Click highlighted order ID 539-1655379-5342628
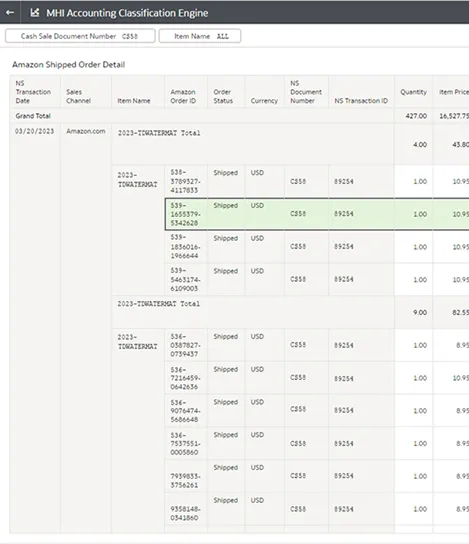469x544 pixels. coord(185,214)
